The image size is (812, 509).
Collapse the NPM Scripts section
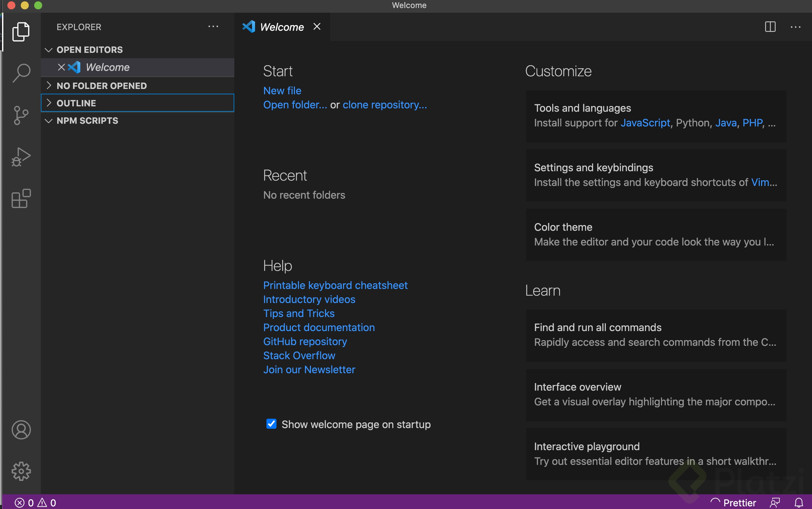(x=138, y=120)
